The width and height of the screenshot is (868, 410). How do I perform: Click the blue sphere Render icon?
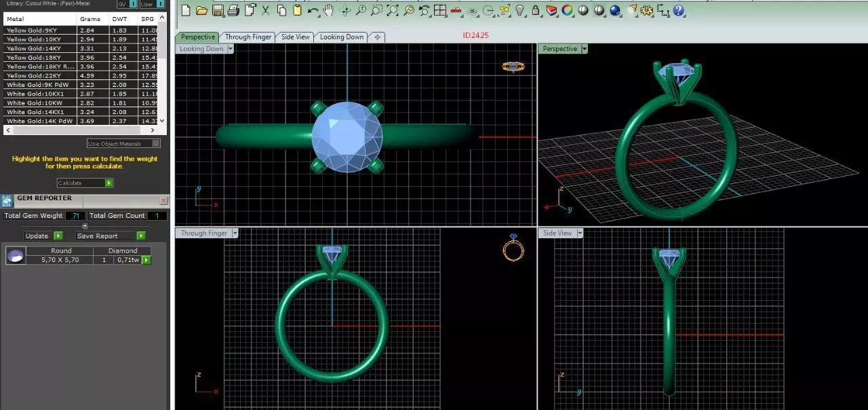615,10
